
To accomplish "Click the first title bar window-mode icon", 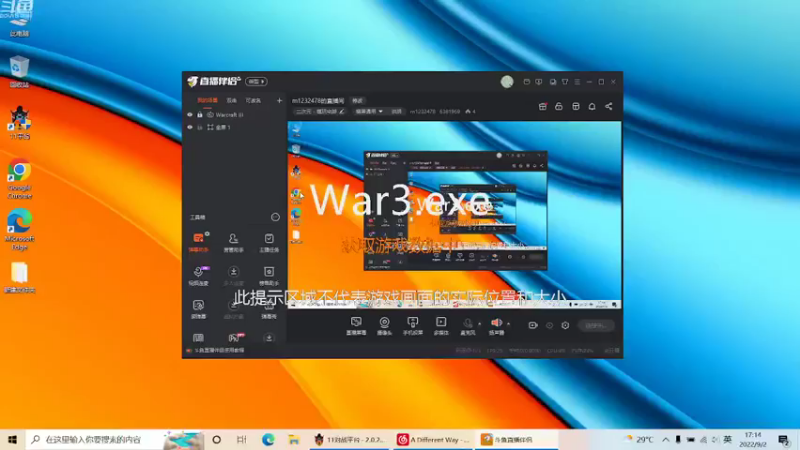I will point(527,82).
